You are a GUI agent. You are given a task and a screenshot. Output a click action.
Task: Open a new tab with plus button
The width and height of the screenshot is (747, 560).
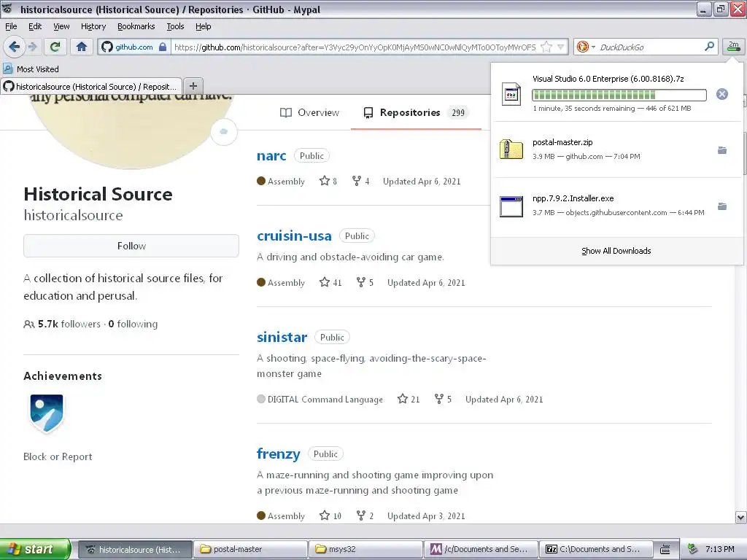[x=193, y=86]
